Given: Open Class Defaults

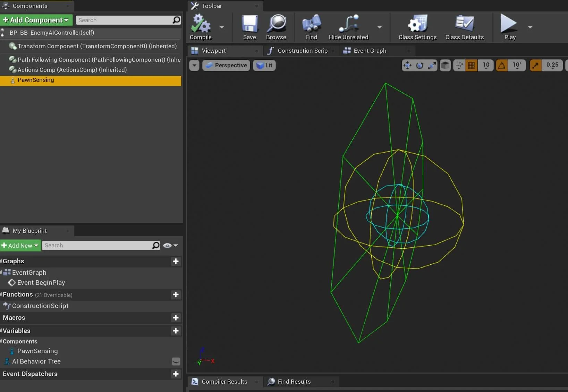Looking at the screenshot, I should pos(465,27).
